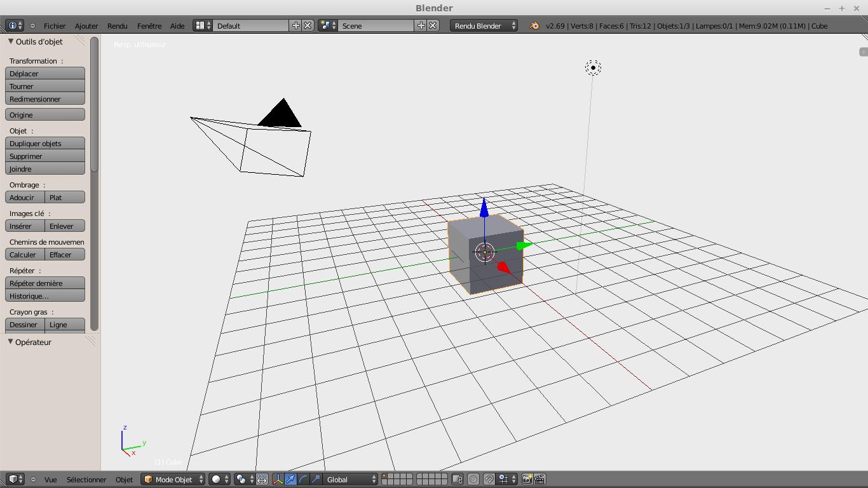Click the first visible layer button
Viewport: 868px width, 488px height.
[x=385, y=477]
